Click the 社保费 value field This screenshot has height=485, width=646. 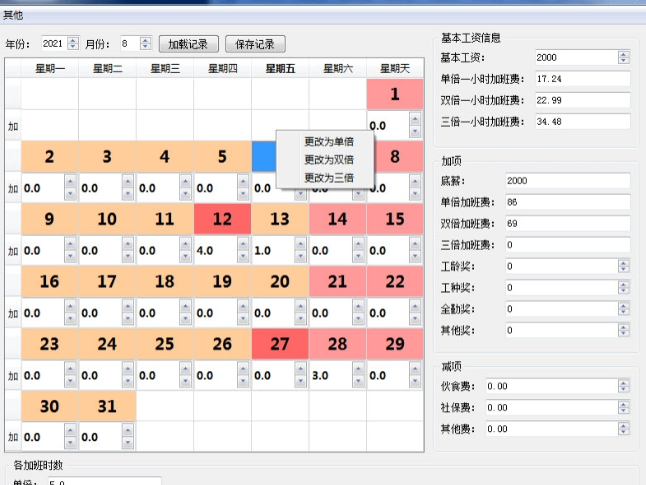click(551, 407)
